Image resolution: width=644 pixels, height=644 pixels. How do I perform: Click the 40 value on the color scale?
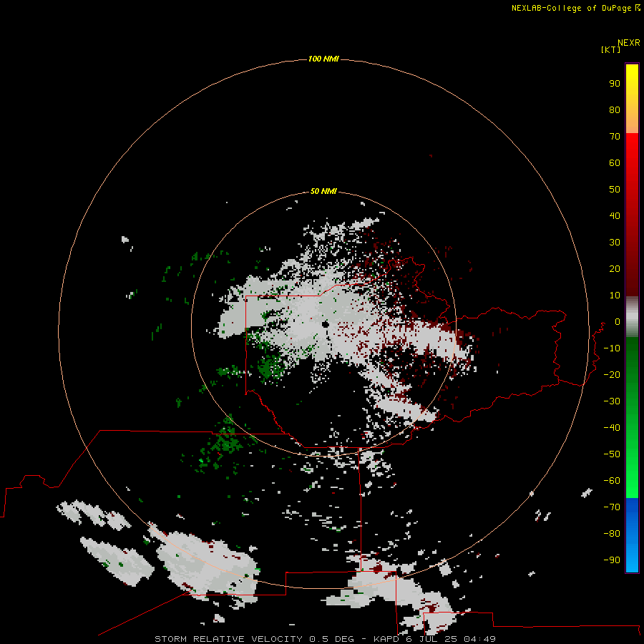click(615, 215)
